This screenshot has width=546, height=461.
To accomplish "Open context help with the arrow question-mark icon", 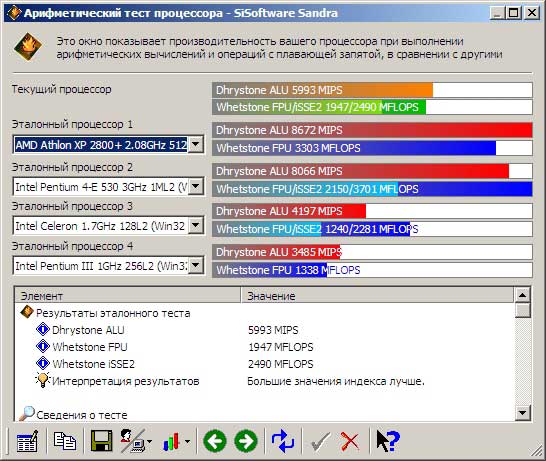I will 388,441.
